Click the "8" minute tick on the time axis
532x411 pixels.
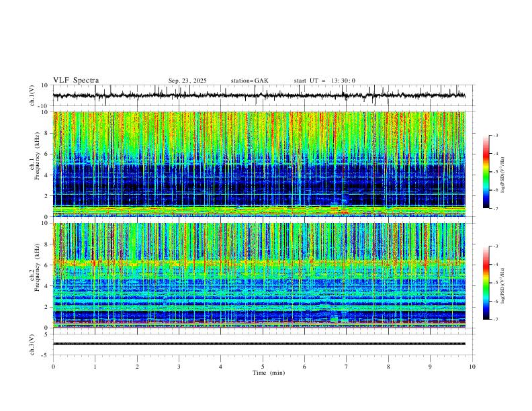pos(388,367)
